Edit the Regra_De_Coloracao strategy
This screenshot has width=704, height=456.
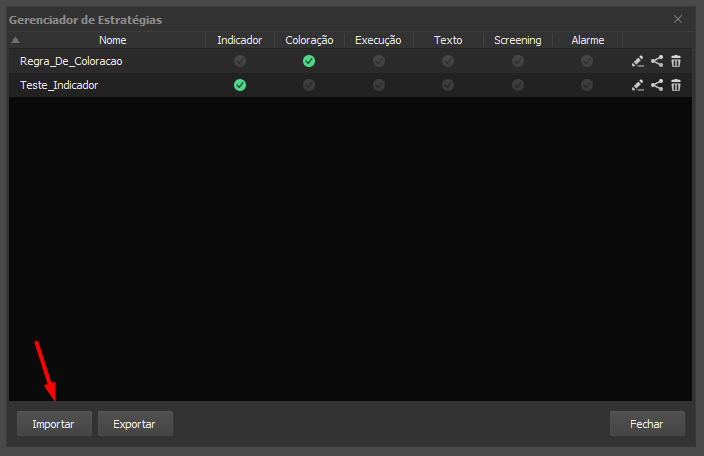tap(638, 61)
